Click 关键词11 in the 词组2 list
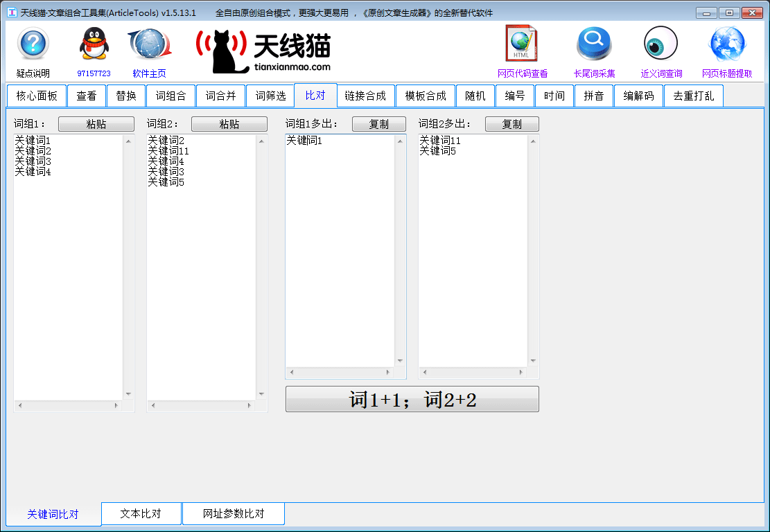770x532 pixels. point(168,151)
